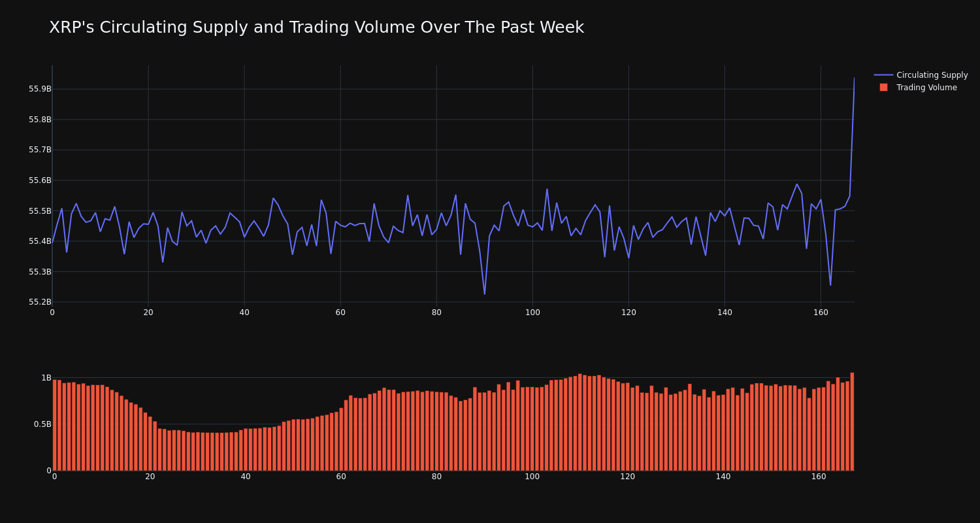Click x-axis label 120 under volume chart
This screenshot has width=980, height=523.
tap(628, 477)
